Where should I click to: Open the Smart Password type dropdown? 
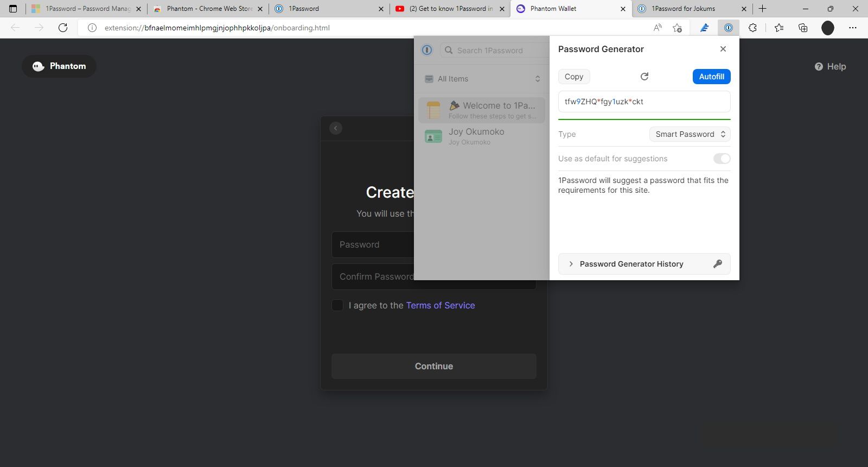pos(690,134)
